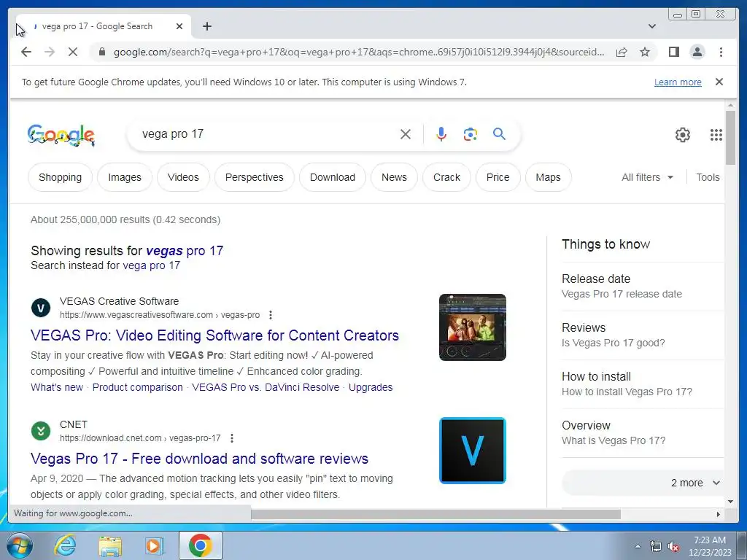The height and width of the screenshot is (560, 747).
Task: Click the vertical scrollbar thumb
Action: pos(730,138)
